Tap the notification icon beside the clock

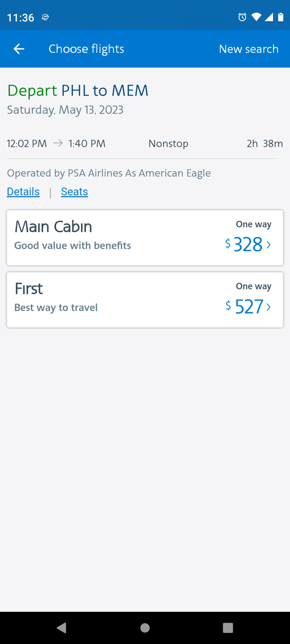click(45, 17)
